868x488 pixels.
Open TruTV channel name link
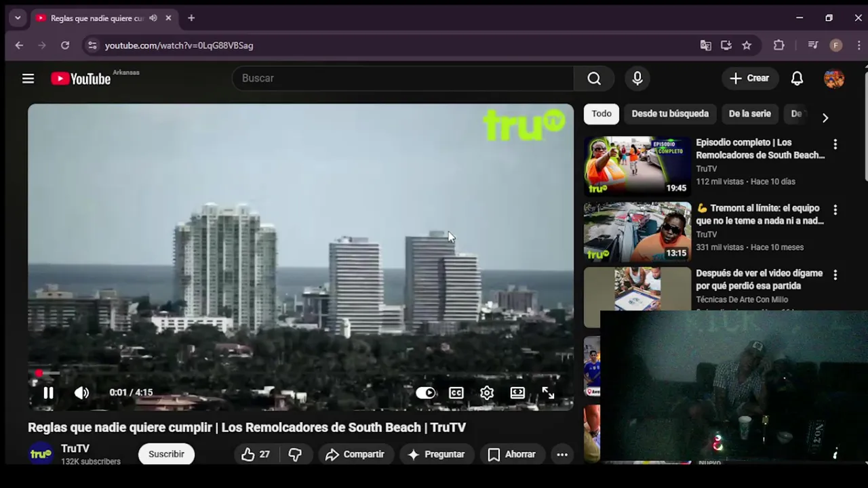[75, 449]
